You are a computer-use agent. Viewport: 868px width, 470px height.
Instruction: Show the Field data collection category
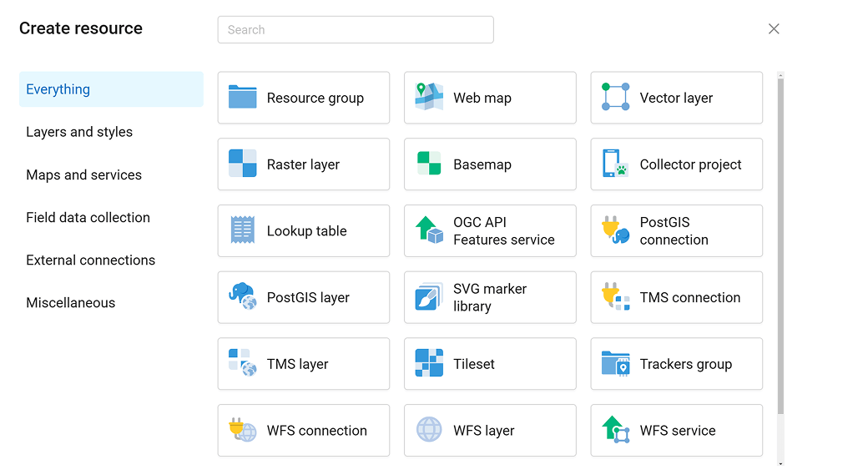pyautogui.click(x=88, y=217)
